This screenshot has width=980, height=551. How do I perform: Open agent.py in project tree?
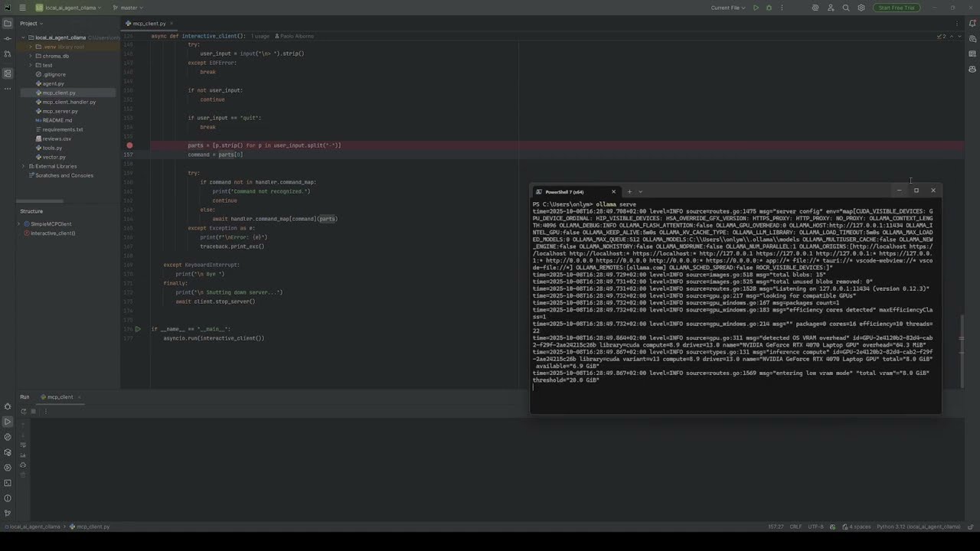pos(53,83)
